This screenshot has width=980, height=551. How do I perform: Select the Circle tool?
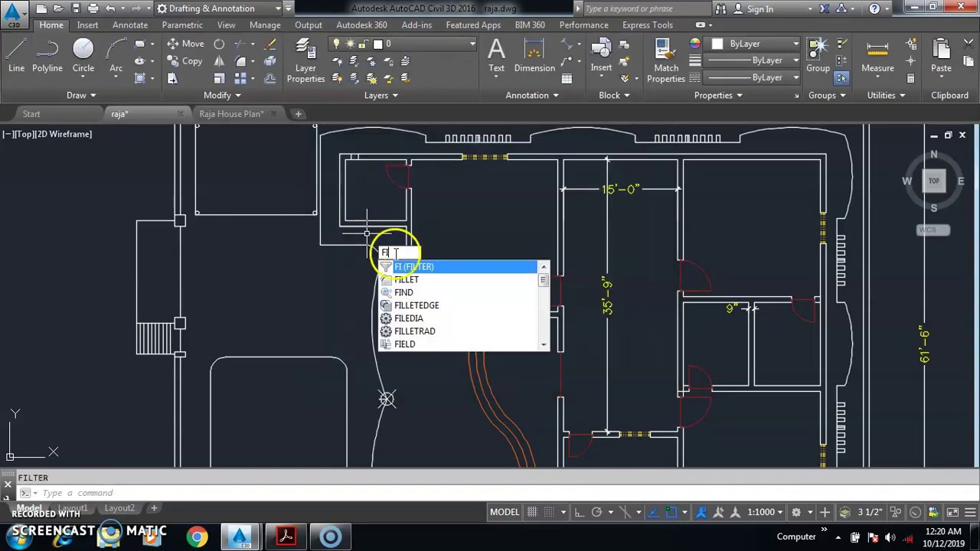83,57
